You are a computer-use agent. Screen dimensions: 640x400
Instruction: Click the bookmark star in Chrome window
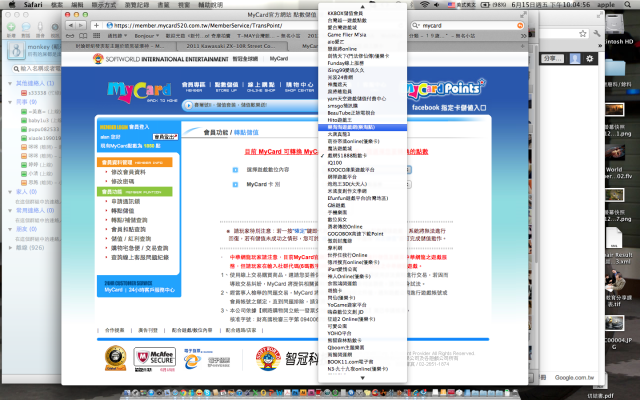(582, 33)
